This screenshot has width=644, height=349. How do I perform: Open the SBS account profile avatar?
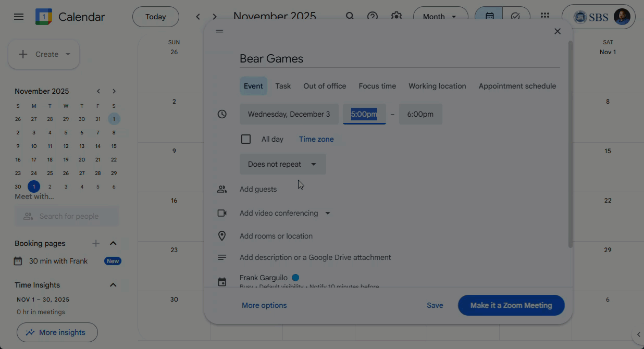click(x=622, y=17)
